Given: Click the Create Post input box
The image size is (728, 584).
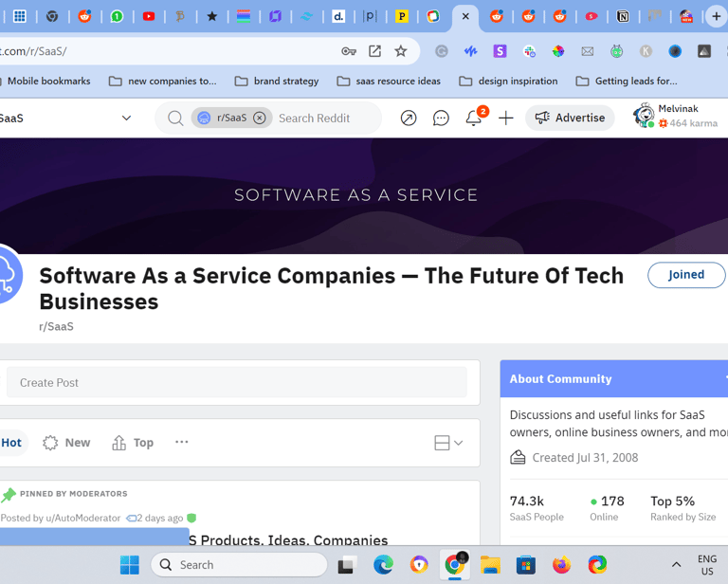Looking at the screenshot, I should pos(237,382).
